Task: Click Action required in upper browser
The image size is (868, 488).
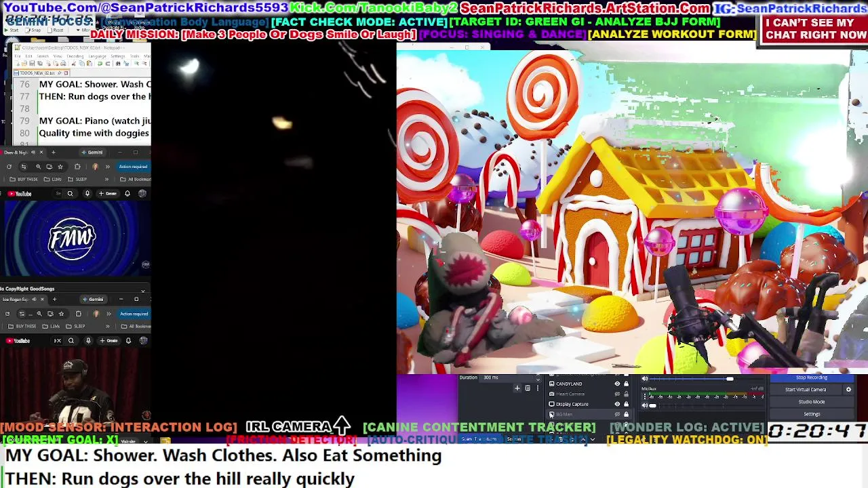Action: click(134, 167)
